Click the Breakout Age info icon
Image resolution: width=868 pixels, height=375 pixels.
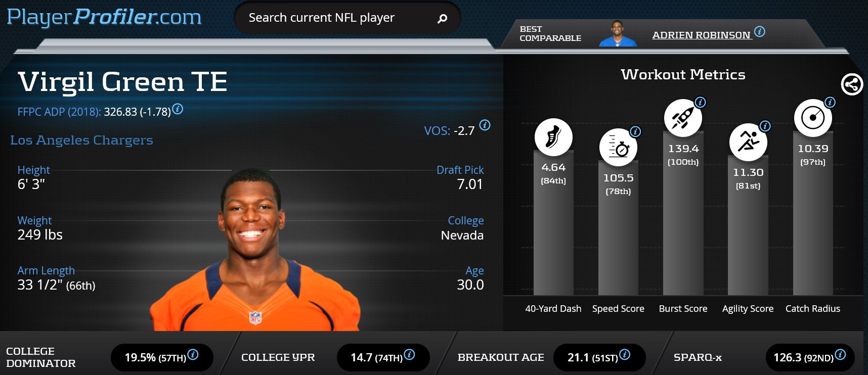coord(625,355)
